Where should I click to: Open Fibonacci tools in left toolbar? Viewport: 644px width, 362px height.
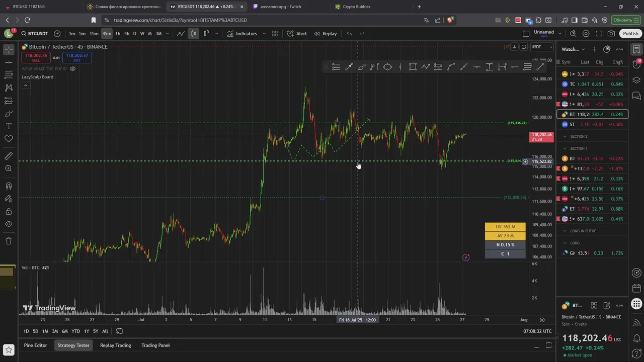(x=9, y=75)
